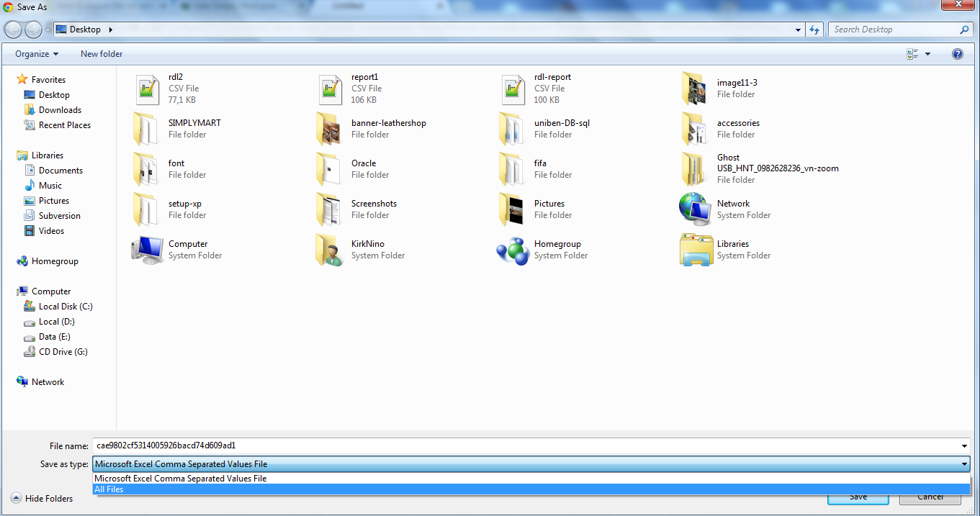The height and width of the screenshot is (516, 980).
Task: Choose Microsoft Excel Comma Separated Values option
Action: coord(531,479)
